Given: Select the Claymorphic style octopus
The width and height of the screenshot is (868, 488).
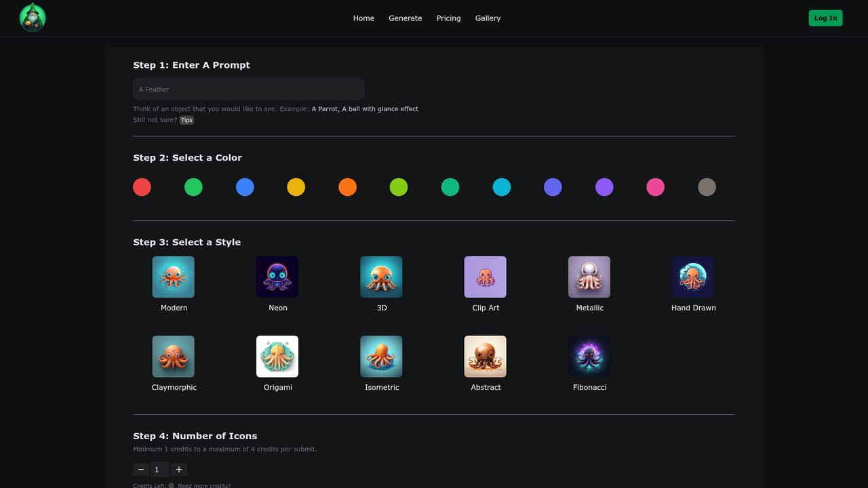Looking at the screenshot, I should (x=174, y=357).
